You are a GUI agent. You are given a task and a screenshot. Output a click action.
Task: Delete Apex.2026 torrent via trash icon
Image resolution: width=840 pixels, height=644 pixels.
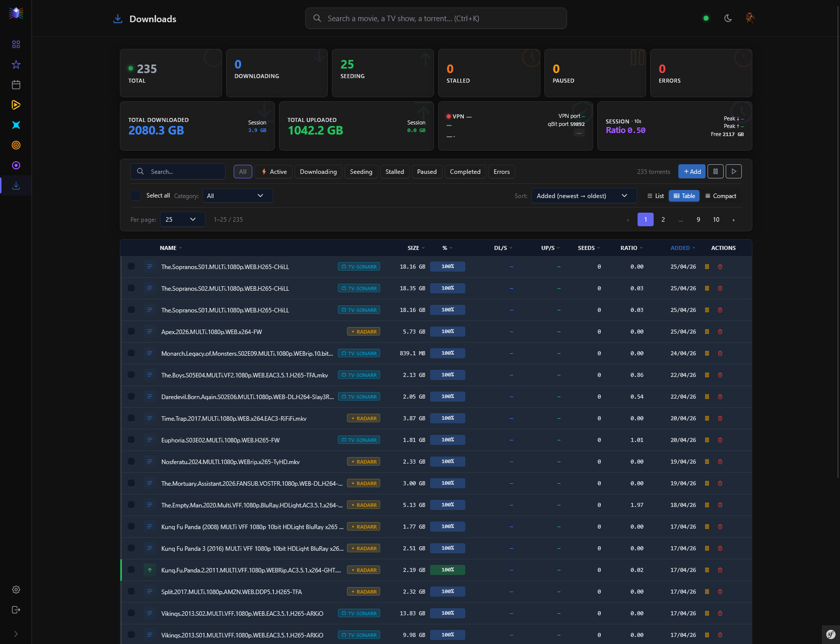tap(720, 332)
